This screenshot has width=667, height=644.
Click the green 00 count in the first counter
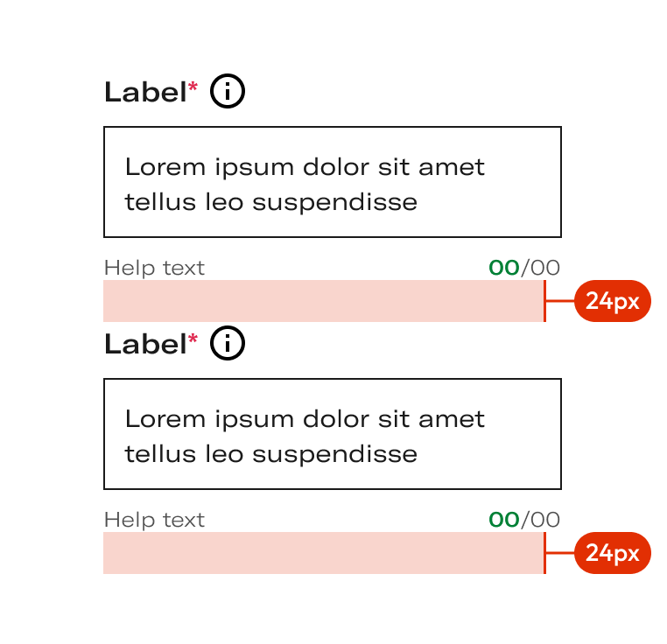504,268
